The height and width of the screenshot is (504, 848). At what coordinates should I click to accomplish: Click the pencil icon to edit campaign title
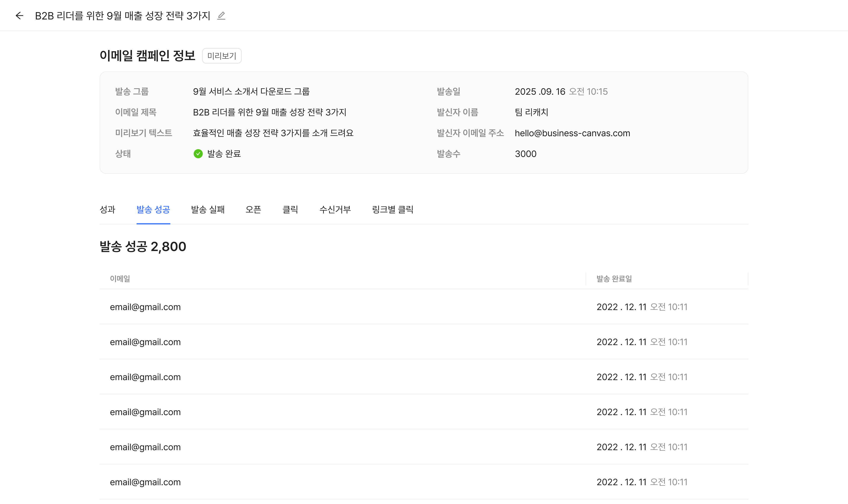(x=221, y=16)
